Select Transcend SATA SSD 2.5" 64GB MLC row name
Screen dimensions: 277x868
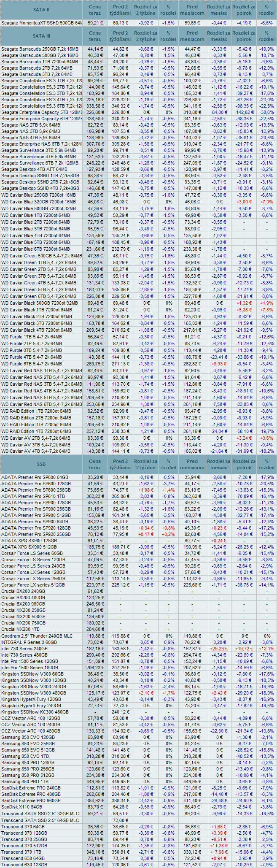click(x=40, y=820)
